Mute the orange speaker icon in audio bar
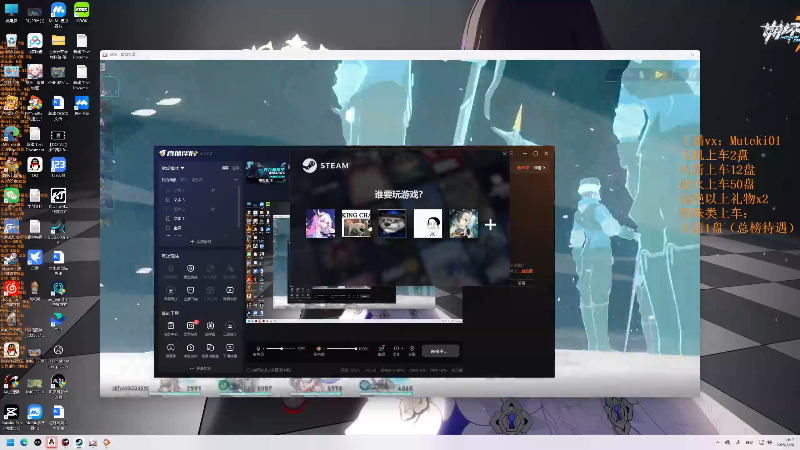This screenshot has height=450, width=800. pyautogui.click(x=318, y=349)
